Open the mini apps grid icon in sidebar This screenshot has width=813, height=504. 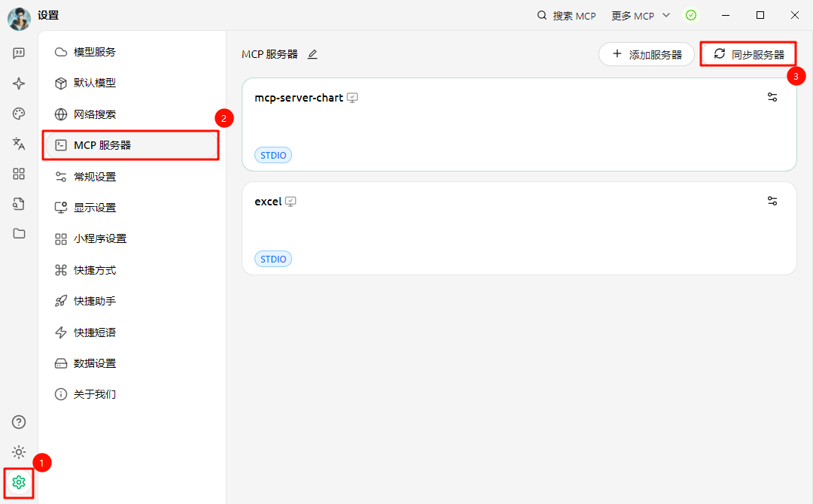[19, 174]
